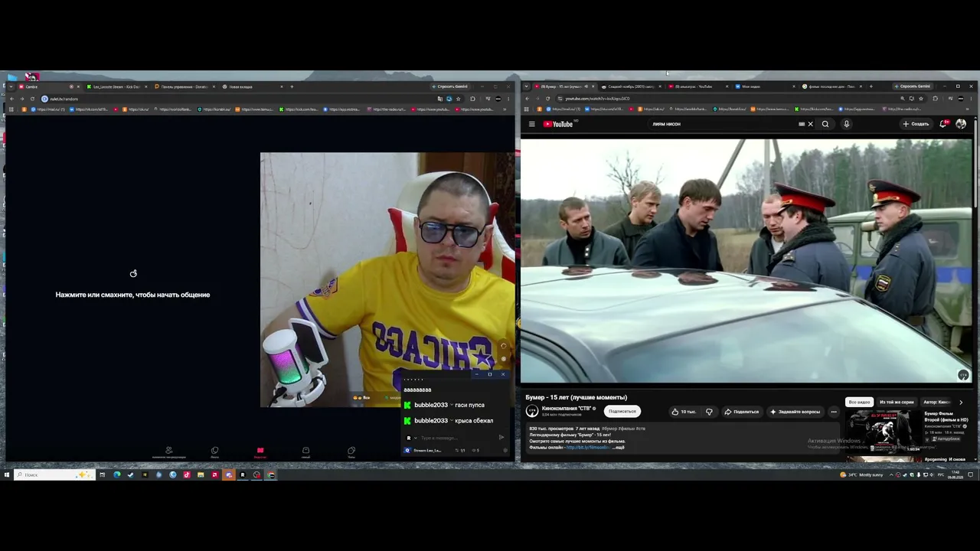The height and width of the screenshot is (551, 980).
Task: Open YouTube account avatar menu
Action: point(961,124)
